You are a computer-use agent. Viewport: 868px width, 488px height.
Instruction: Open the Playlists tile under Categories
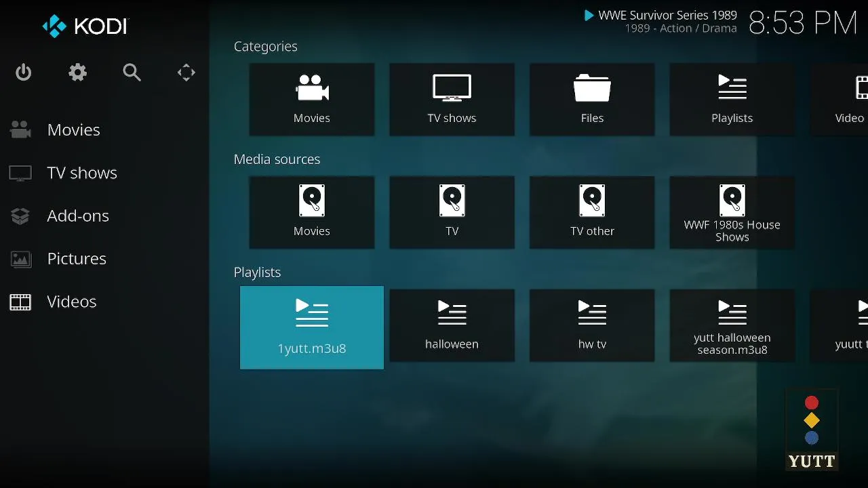[x=732, y=100]
